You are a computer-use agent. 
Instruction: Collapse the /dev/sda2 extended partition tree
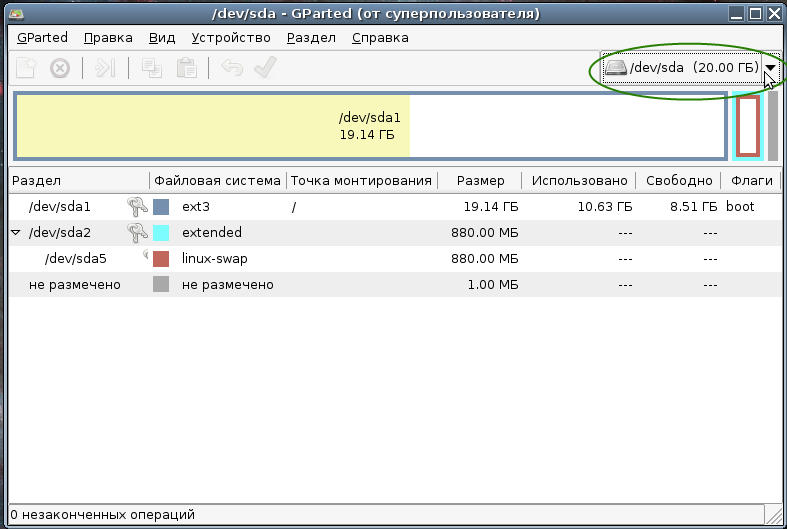[x=16, y=232]
